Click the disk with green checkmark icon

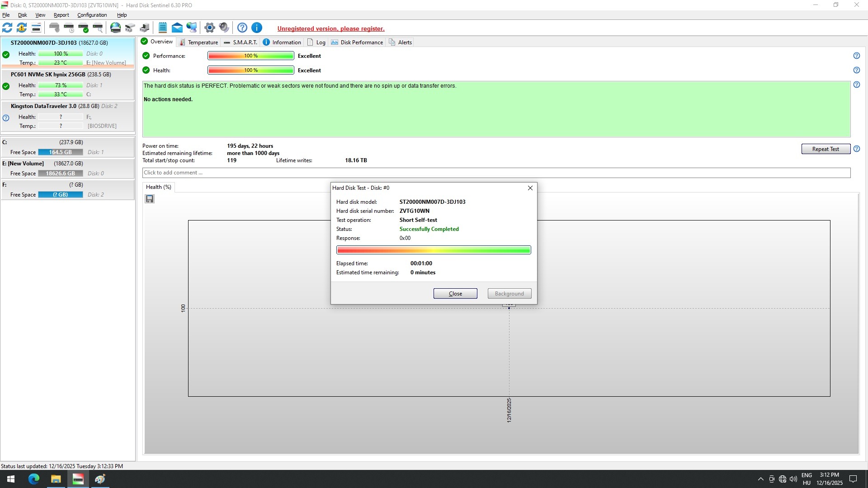click(83, 28)
